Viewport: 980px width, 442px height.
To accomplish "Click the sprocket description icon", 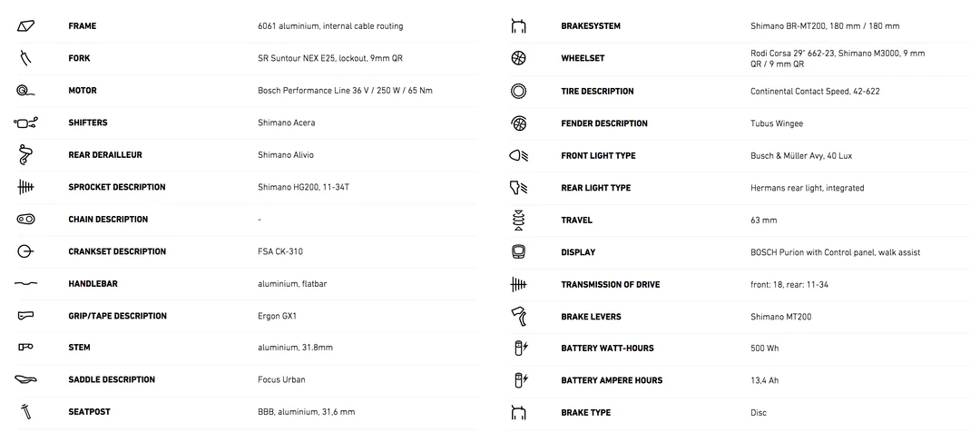I will [25, 187].
